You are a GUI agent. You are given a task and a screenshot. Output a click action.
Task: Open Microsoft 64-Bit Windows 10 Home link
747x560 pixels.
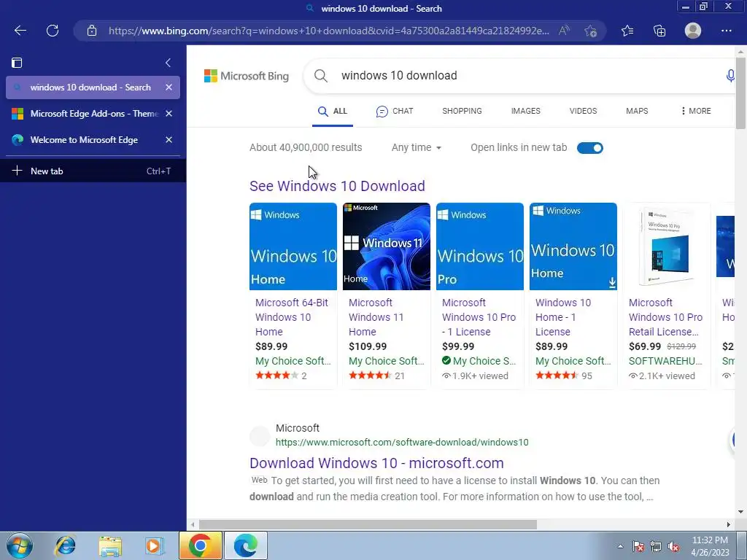(292, 317)
